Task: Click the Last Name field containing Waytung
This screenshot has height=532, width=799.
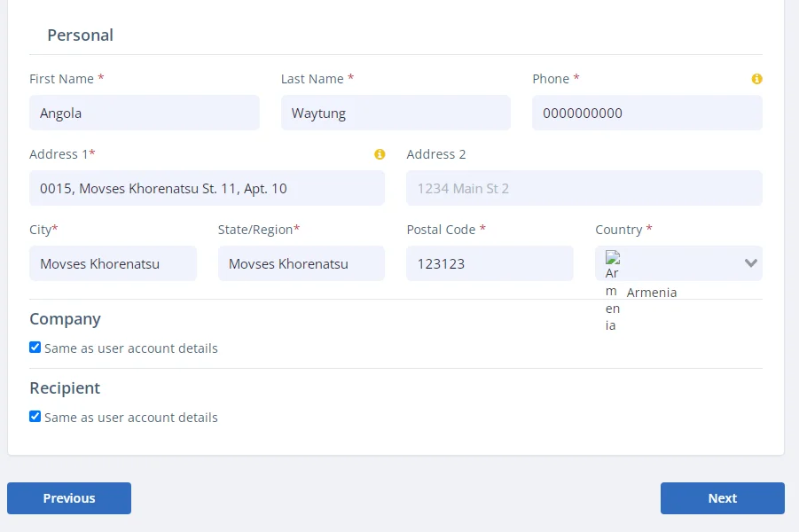Action: pos(396,113)
